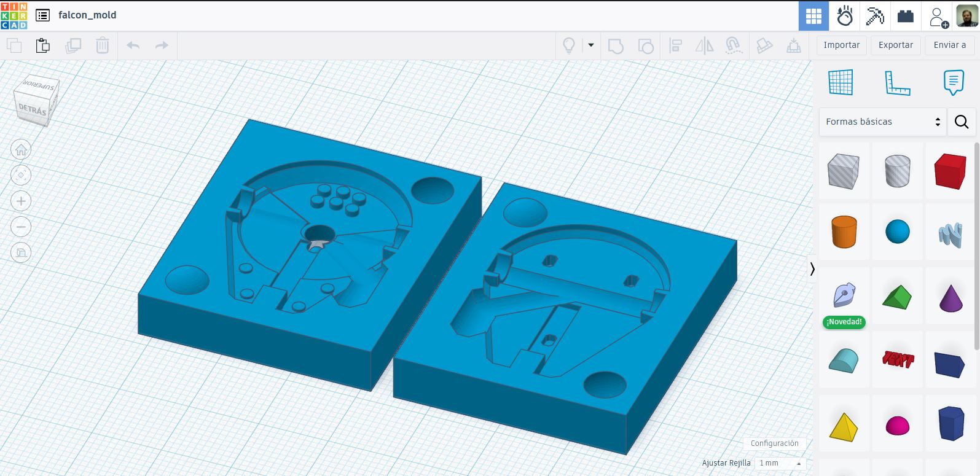Pick the magenta Half Sphere shape
The width and height of the screenshot is (980, 476).
coord(897,425)
